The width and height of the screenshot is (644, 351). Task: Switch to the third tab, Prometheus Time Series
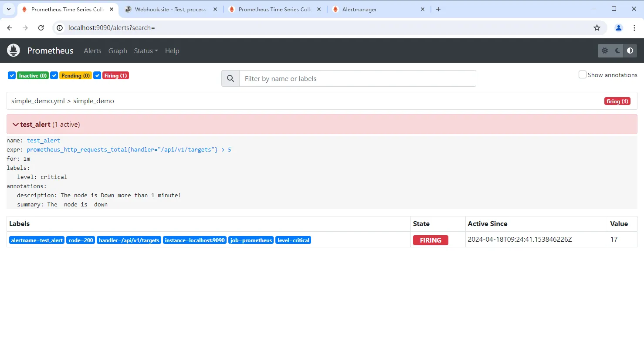click(275, 9)
